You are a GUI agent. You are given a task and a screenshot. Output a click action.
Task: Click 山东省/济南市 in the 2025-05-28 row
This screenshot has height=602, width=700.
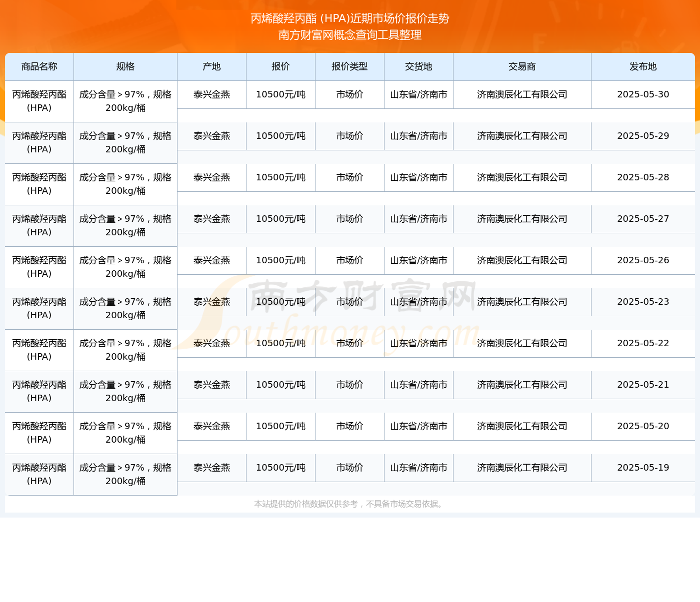click(419, 177)
